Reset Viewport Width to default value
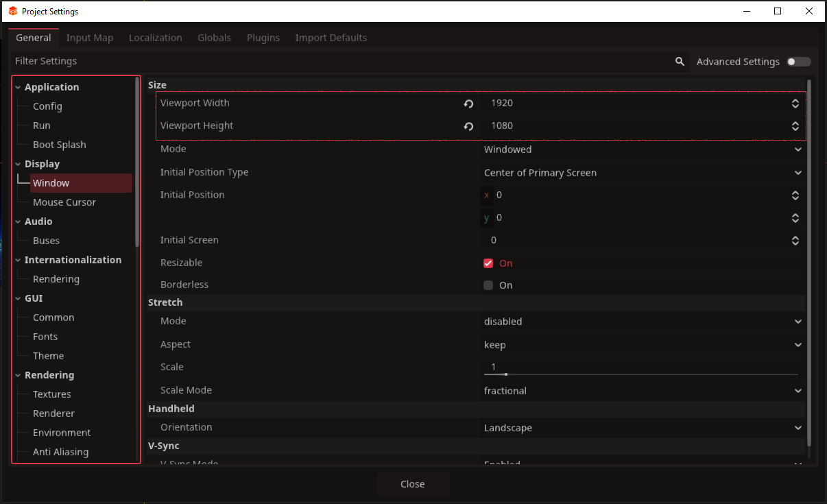Viewport: 827px width, 504px height. (468, 104)
